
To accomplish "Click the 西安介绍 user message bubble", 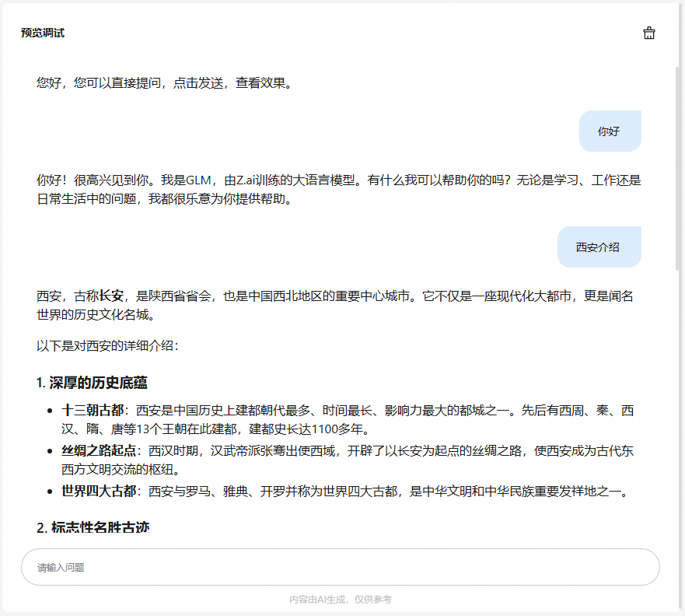I will click(599, 247).
